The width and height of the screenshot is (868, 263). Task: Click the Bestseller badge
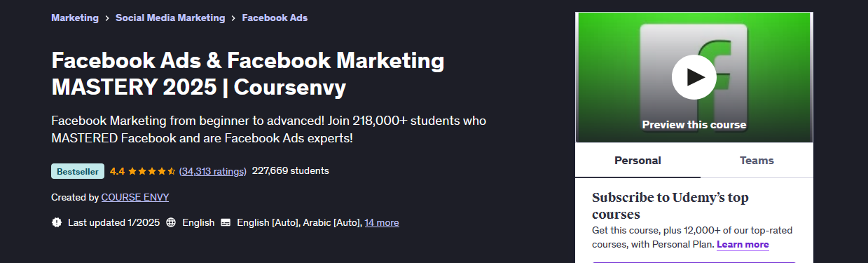coord(78,171)
